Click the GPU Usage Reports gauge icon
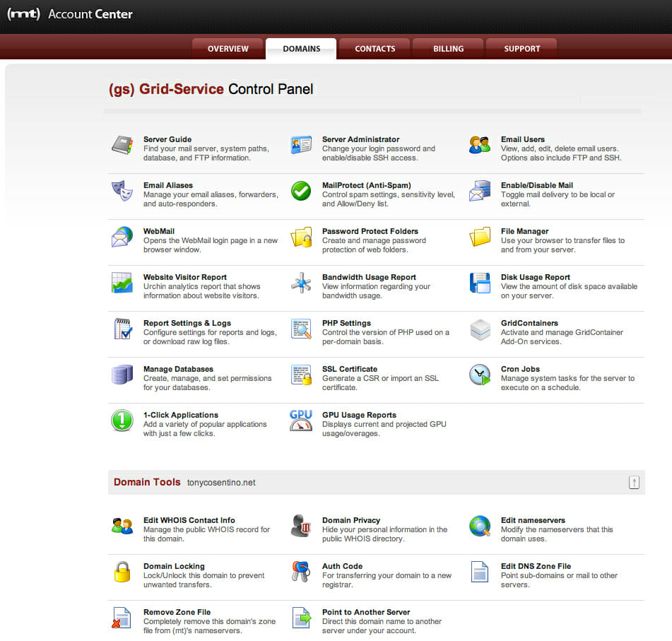 (x=301, y=421)
